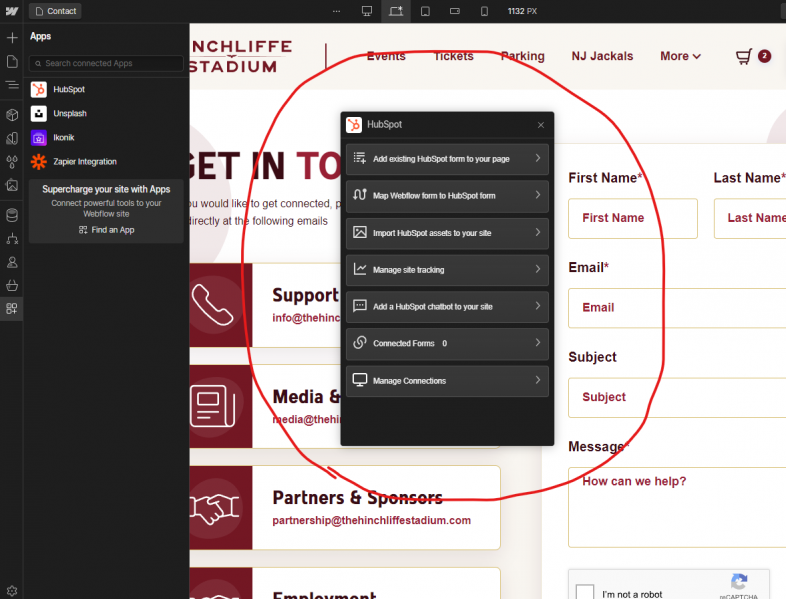Open the Style selectors droplets icon
Viewport: 786px width, 599px height.
(12, 162)
